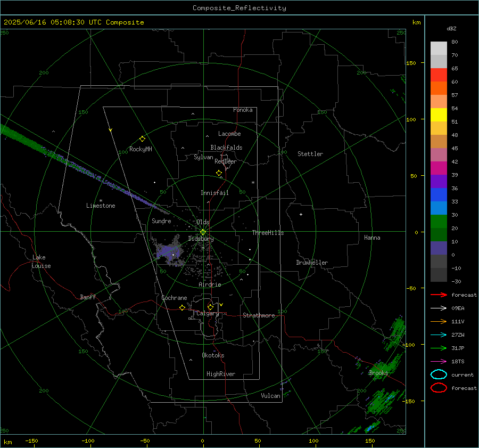Click the Innisfail city label
The image size is (479, 448).
[214, 193]
